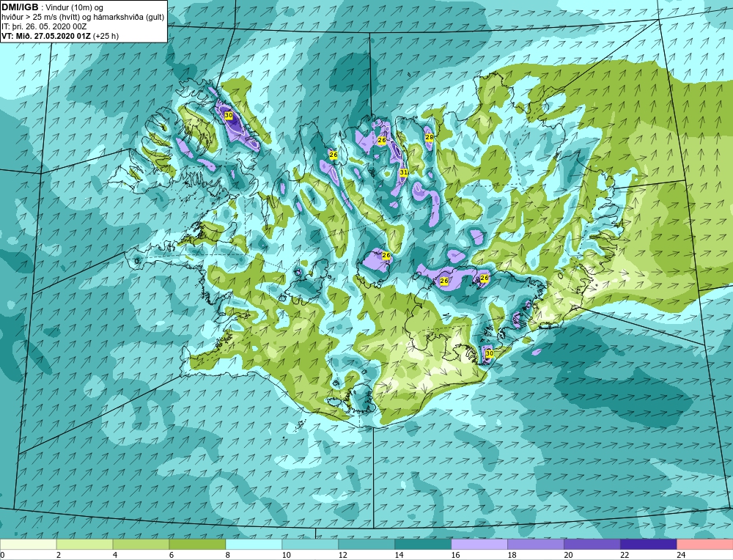Click the scale tick label "0"
733x560 pixels.
click(2, 555)
